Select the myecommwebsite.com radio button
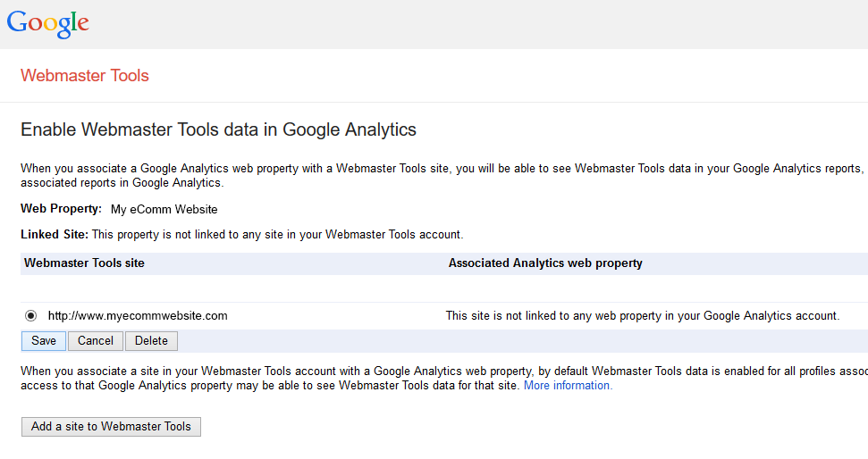 click(31, 315)
